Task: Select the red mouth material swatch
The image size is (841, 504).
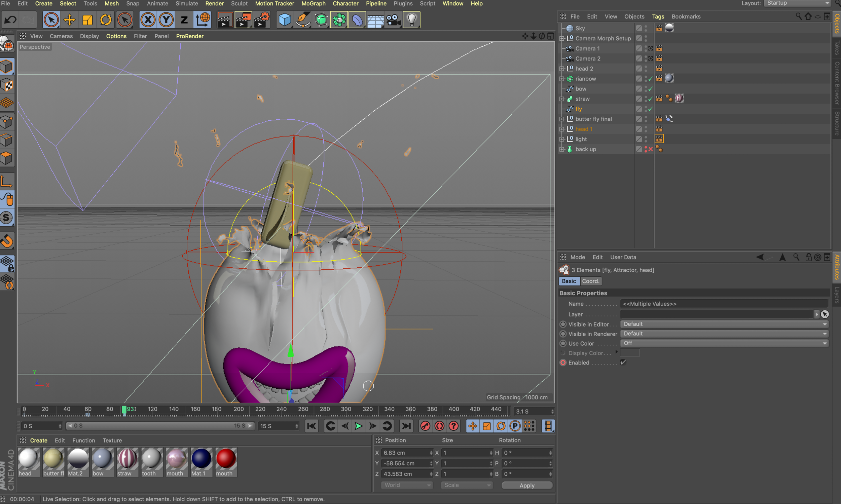Action: (226, 462)
